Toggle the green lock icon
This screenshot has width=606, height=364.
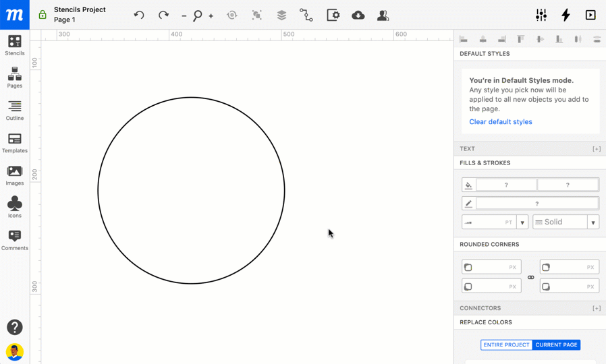tap(43, 15)
